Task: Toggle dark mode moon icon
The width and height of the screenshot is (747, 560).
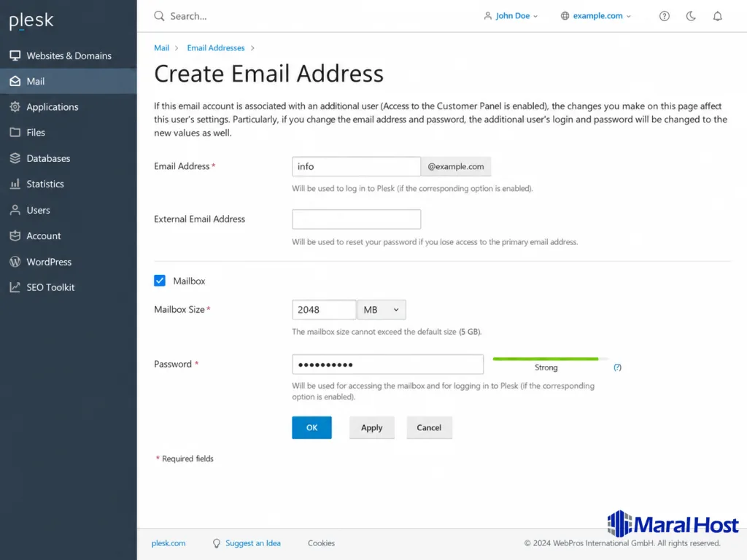Action: point(691,16)
